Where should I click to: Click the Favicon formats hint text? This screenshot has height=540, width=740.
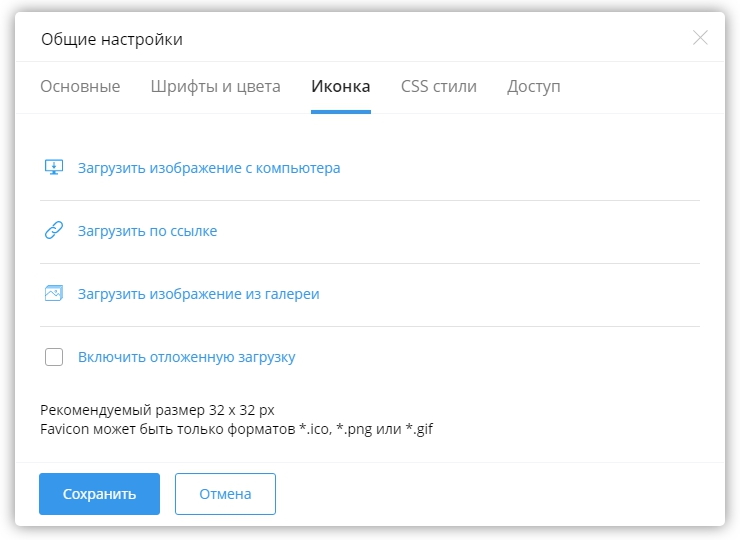[236, 429]
